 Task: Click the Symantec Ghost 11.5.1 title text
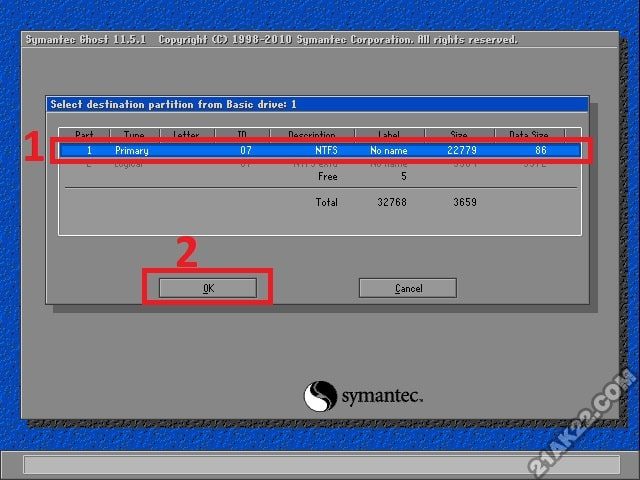coord(86,40)
